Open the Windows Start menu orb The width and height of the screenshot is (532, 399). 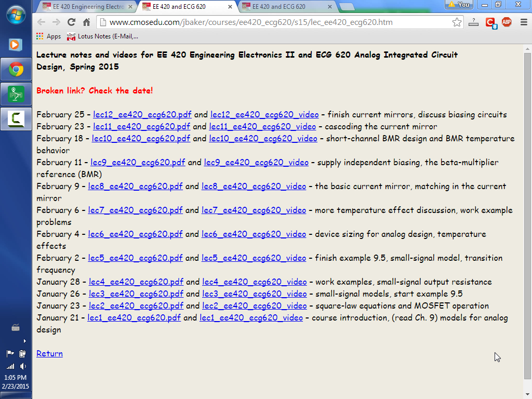click(x=16, y=15)
